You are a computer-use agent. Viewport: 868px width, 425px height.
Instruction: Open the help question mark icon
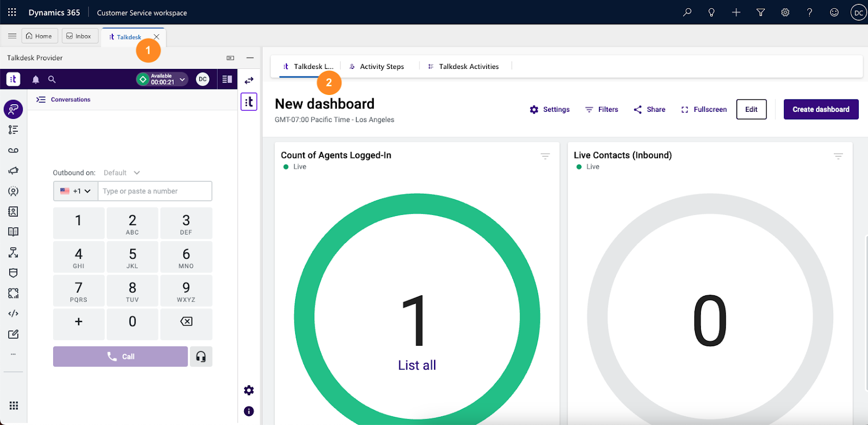point(809,12)
